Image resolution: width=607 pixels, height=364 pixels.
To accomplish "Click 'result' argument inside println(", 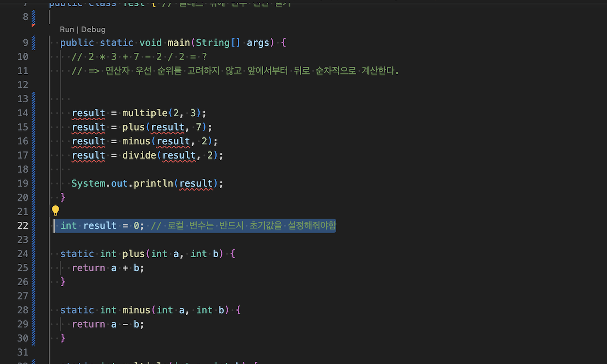I will [196, 183].
